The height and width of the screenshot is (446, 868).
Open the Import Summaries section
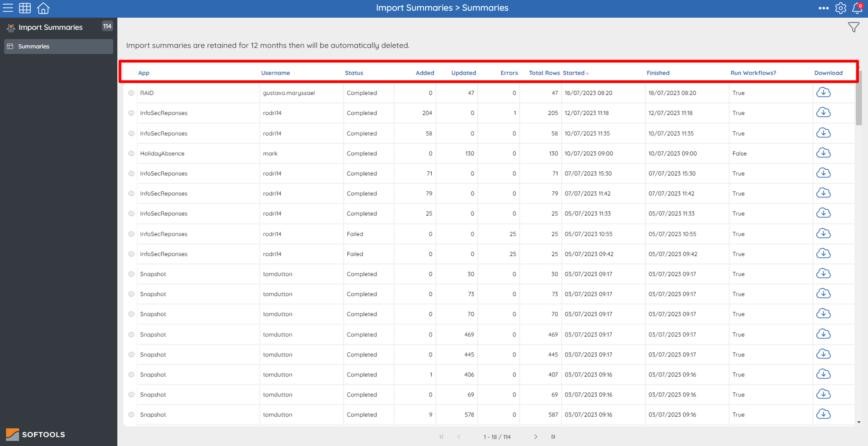coord(50,27)
